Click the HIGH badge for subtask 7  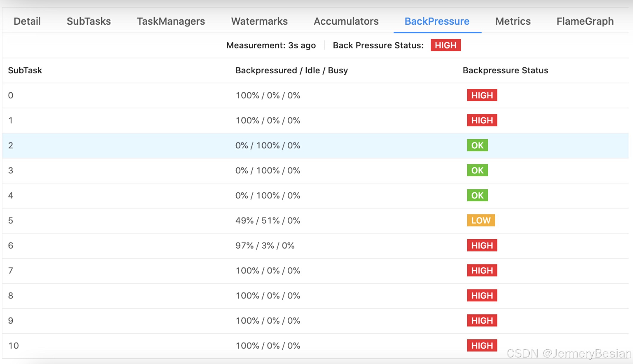[x=482, y=270]
